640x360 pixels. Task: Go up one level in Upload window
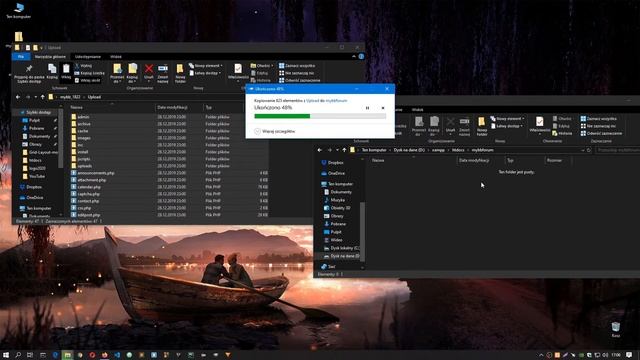coord(42,97)
